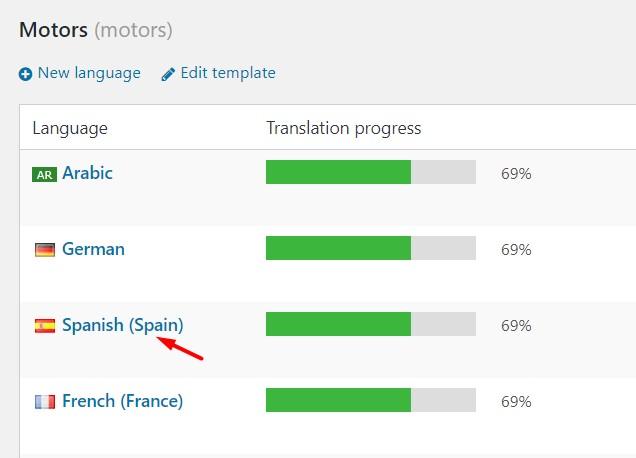Screen dimensions: 636x458
Task: Select the French (France) language link
Action: [122, 401]
